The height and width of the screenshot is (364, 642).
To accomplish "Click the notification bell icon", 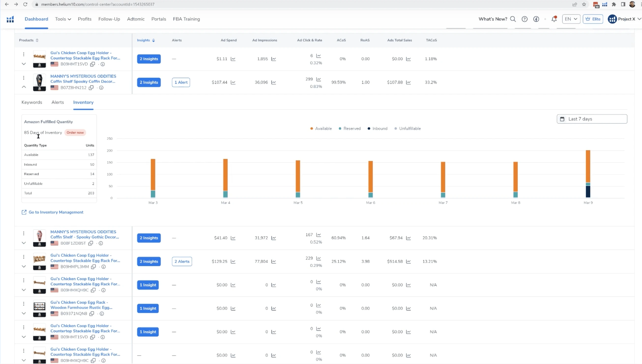I will tap(554, 19).
